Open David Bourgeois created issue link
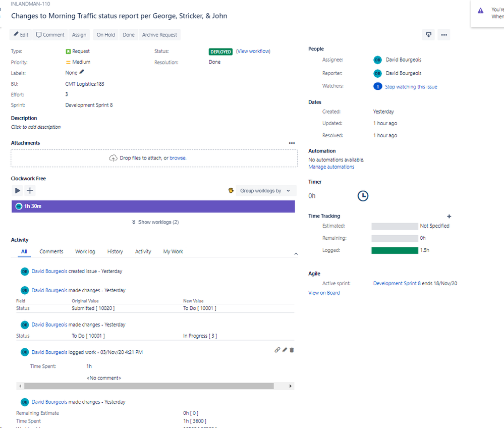The width and height of the screenshot is (504, 428). coord(49,271)
